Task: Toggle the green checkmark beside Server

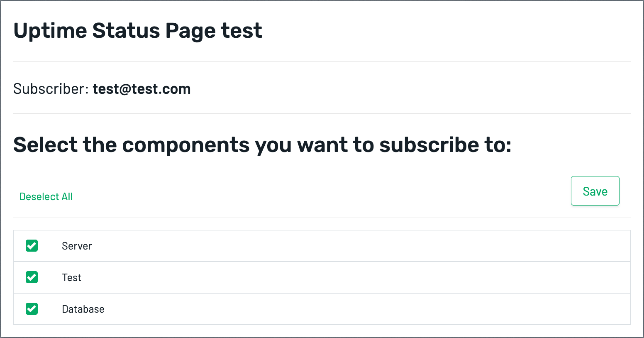Action: pos(32,246)
